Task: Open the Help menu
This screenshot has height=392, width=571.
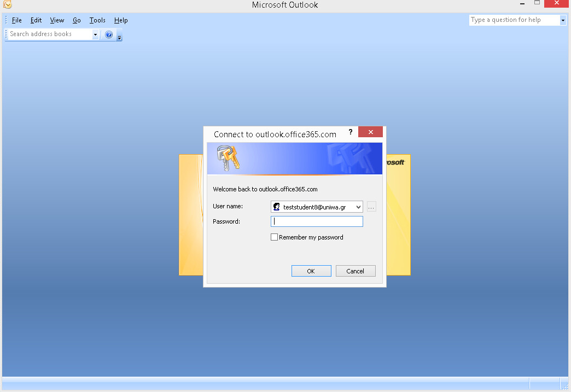Action: pos(121,20)
